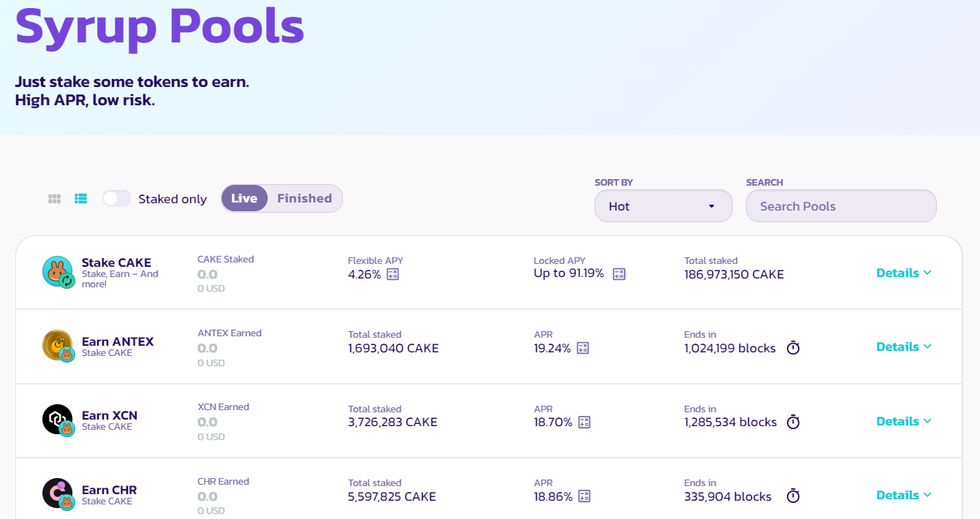
Task: Open APR calculator for ANTEX pool
Action: point(583,348)
